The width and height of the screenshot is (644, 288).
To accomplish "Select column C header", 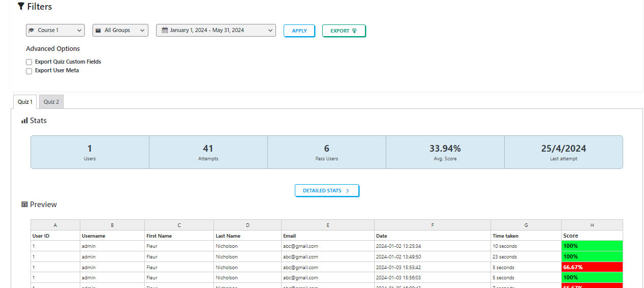I will pos(179,225).
